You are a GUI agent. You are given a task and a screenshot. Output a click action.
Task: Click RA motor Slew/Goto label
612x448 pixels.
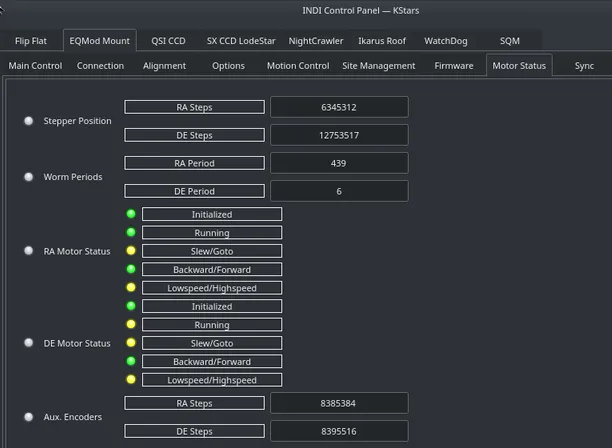tap(212, 251)
